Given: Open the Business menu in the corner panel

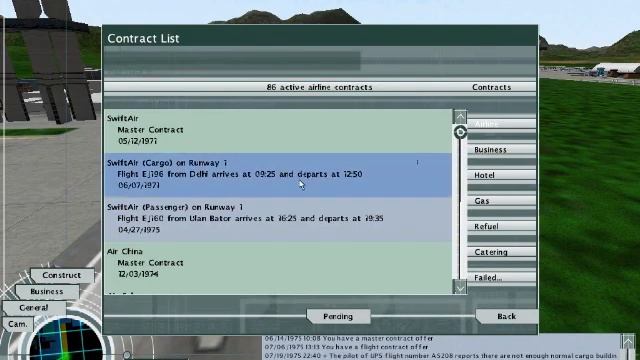Looking at the screenshot, I should point(47,291).
